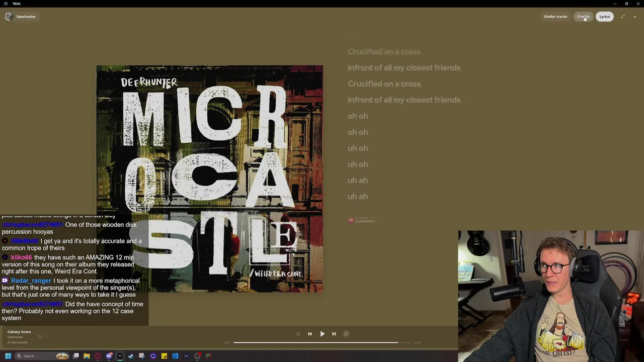Image resolution: width=644 pixels, height=362 pixels.
Task: Open the TIDAL hamburger menu
Action: (x=6, y=4)
